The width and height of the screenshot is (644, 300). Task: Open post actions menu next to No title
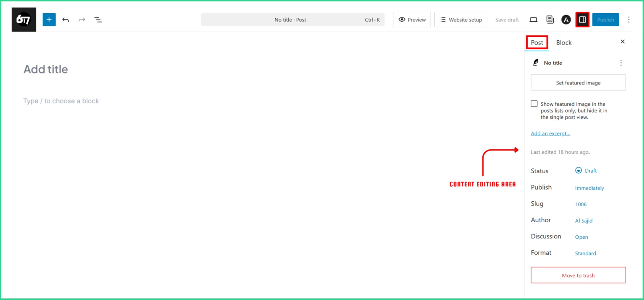click(x=621, y=63)
